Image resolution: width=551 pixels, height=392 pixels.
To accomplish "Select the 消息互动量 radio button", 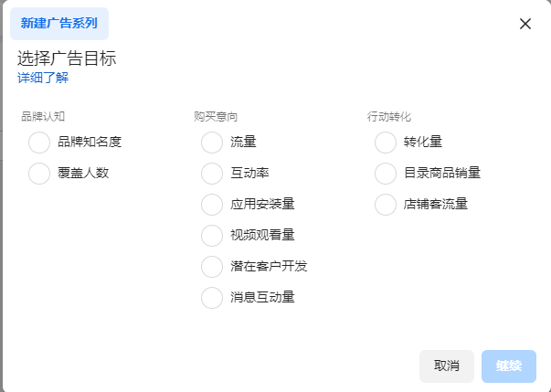I will click(212, 298).
